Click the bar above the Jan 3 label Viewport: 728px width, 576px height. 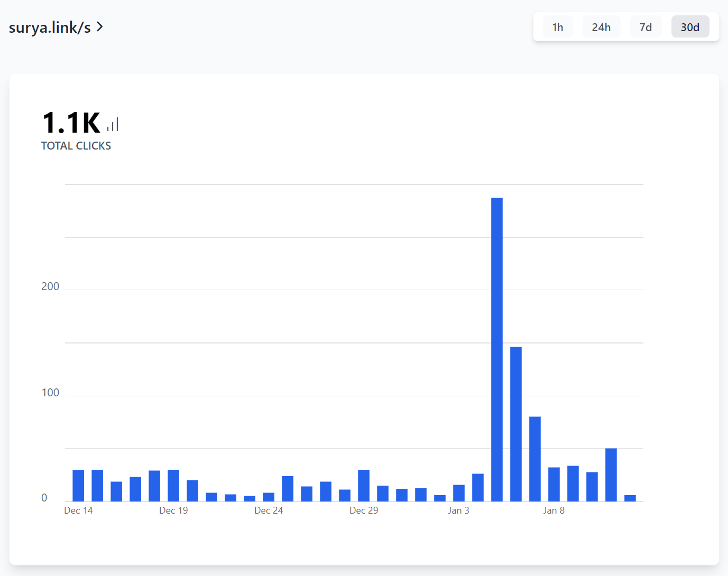click(x=459, y=493)
